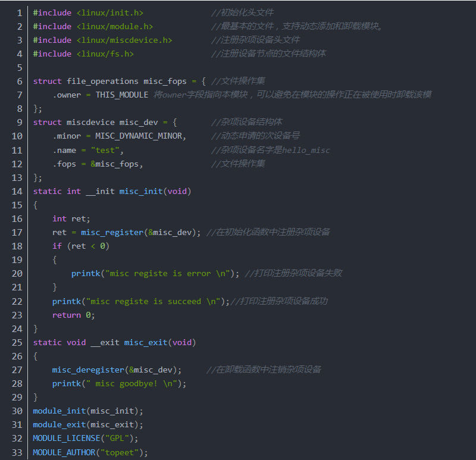Click misc_register function call
The image size is (476, 460).
click(112, 232)
